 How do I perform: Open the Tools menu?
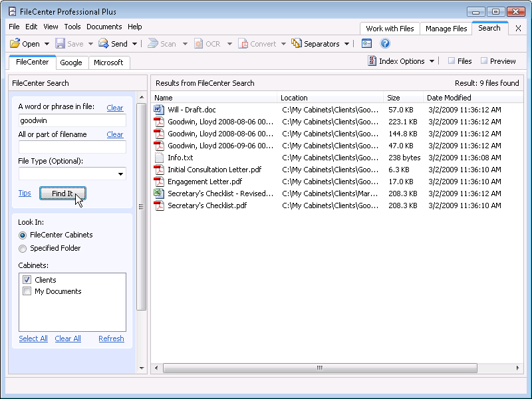point(72,27)
